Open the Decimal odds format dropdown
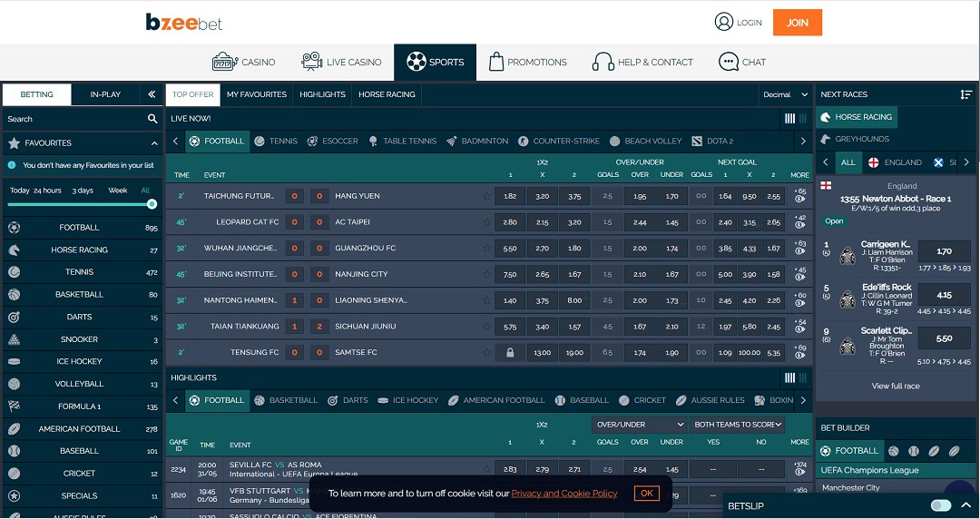 pos(785,94)
